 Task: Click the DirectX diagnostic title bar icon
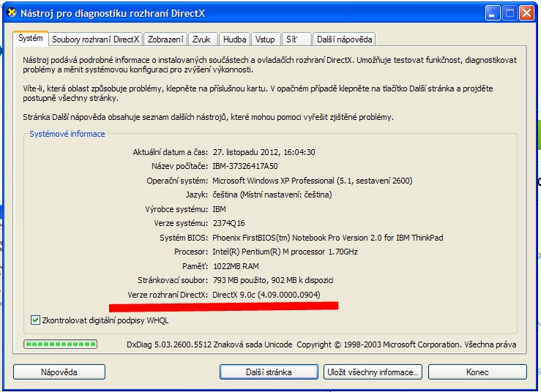coord(12,13)
